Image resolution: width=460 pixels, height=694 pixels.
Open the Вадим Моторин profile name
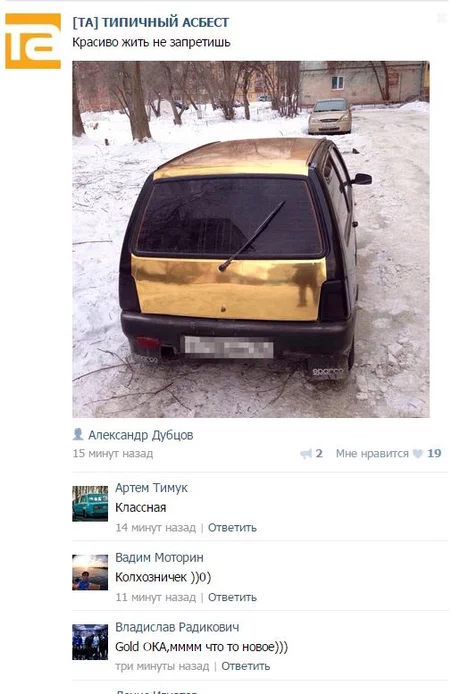159,557
